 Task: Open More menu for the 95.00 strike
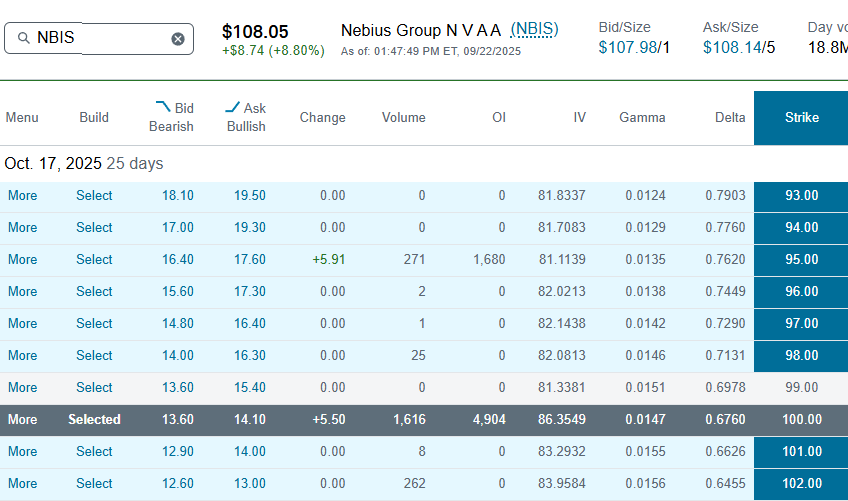[x=22, y=259]
